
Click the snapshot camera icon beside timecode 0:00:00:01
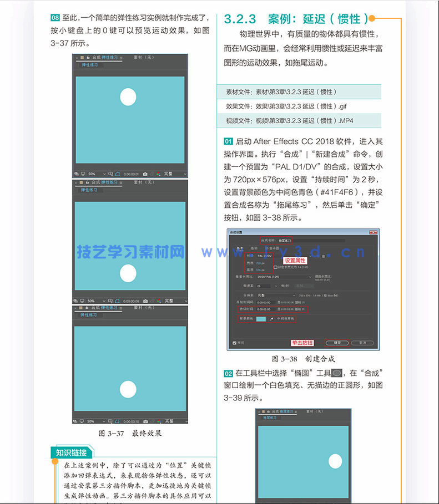coord(145,174)
